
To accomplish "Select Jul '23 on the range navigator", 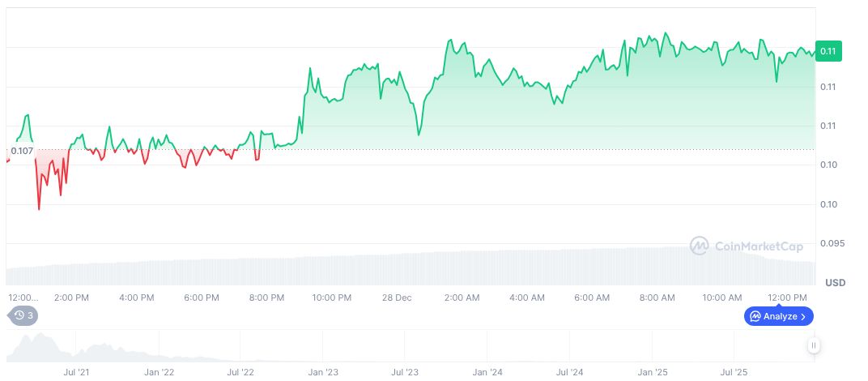I will 405,373.
